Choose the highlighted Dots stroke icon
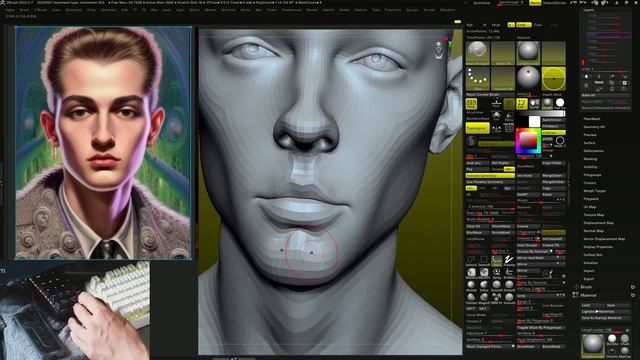This screenshot has height=360, width=640. (x=497, y=260)
